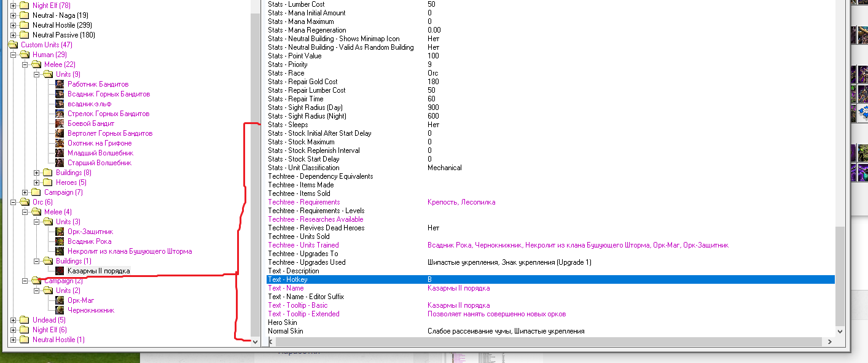Collapse the Units (3) folder
This screenshot has height=363, width=868.
(37, 222)
